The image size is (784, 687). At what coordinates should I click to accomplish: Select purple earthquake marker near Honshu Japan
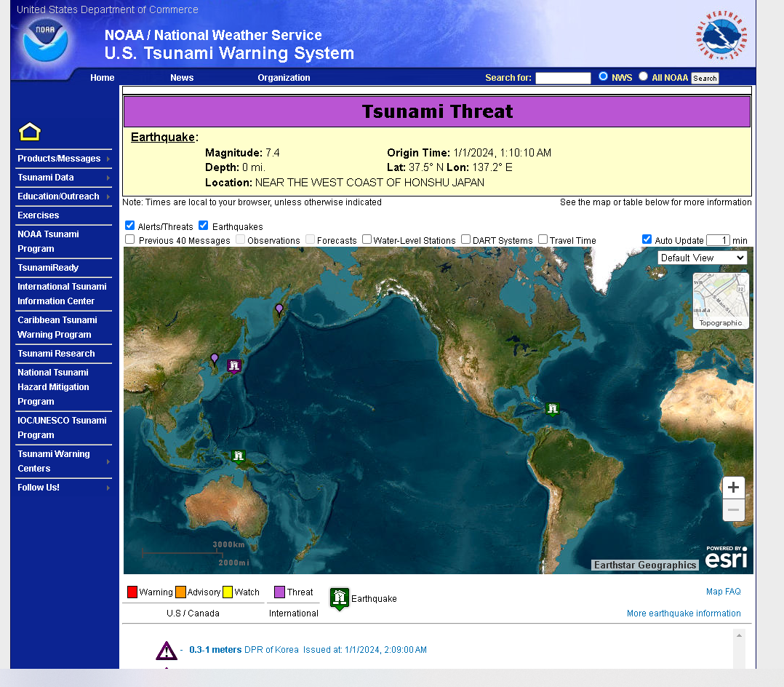[234, 366]
